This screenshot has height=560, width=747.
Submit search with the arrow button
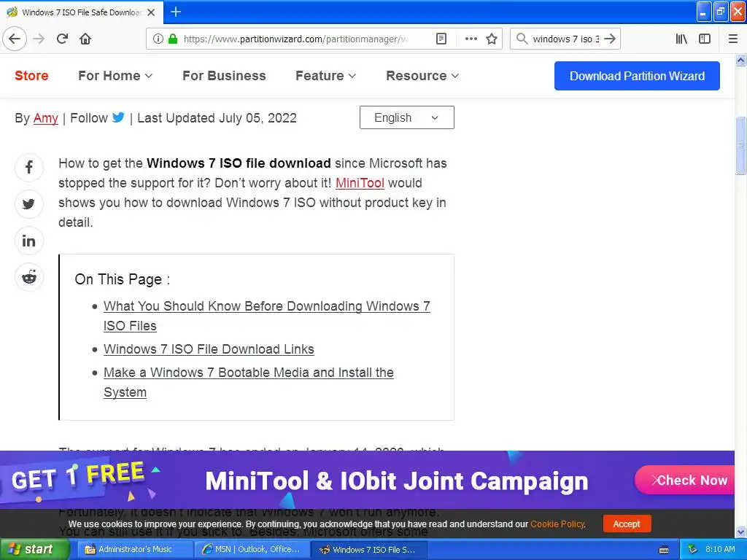tap(610, 39)
